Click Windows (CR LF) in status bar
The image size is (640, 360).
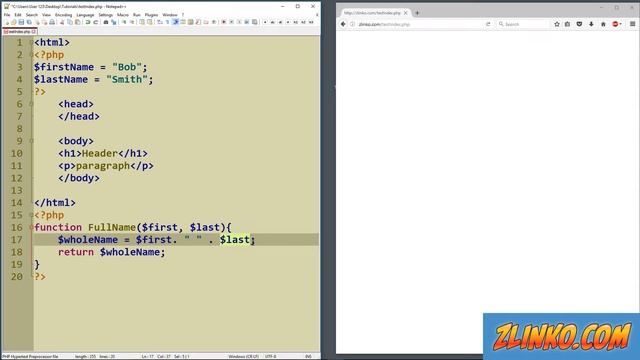point(243,356)
